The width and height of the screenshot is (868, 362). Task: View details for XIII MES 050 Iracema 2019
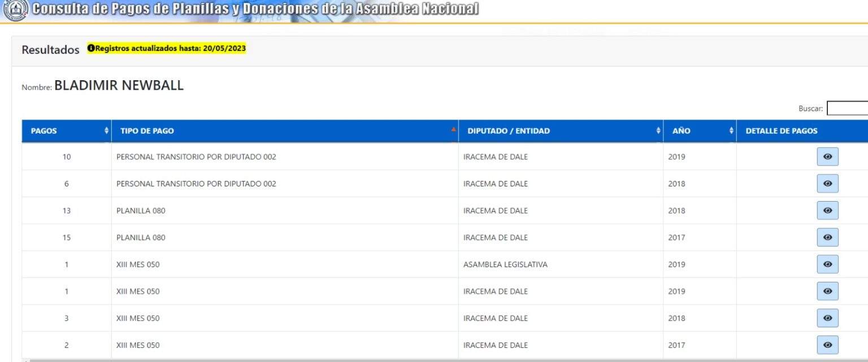(x=827, y=291)
